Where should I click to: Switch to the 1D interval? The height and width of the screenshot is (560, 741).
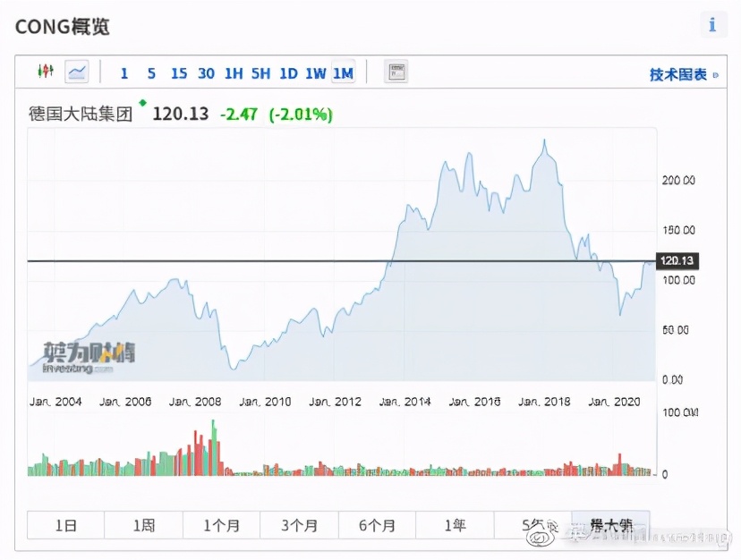(287, 73)
